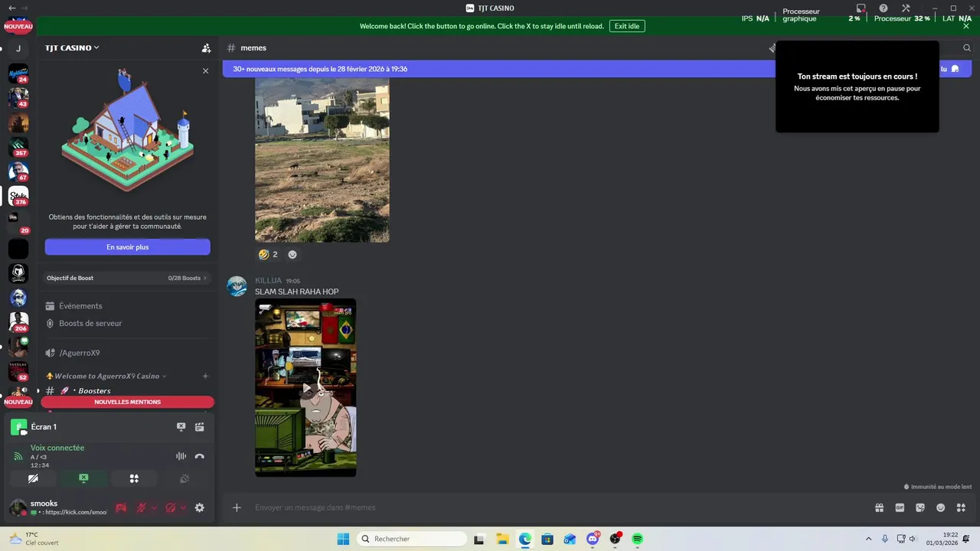This screenshot has height=551, width=980.
Task: Open the /AguerroX9 announcement channel
Action: tap(80, 353)
